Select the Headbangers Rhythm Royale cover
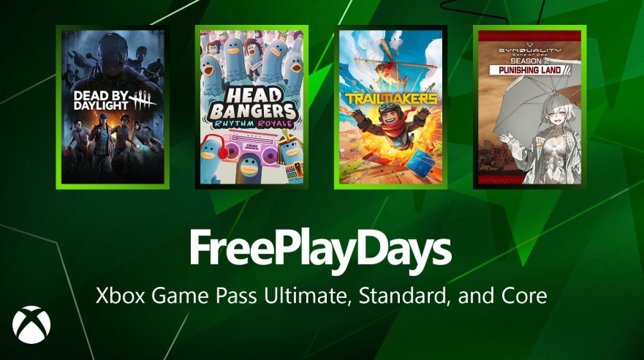Viewport: 644px width, 360px height. (x=251, y=108)
